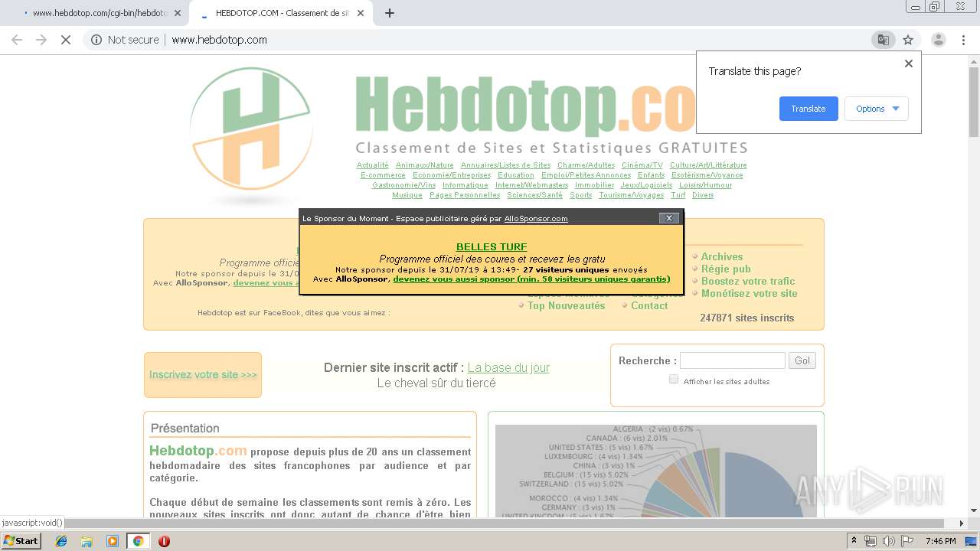
Task: Click the Google Translate icon in address bar
Action: coord(883,40)
